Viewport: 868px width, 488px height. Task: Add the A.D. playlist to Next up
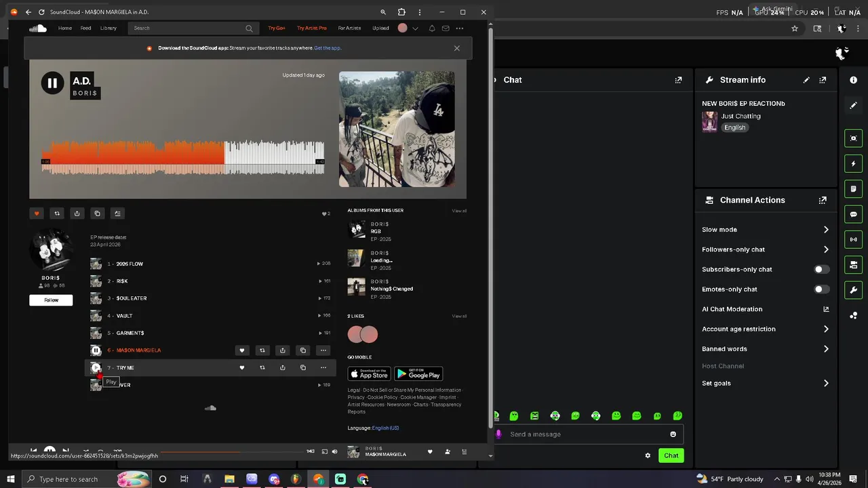click(x=117, y=213)
